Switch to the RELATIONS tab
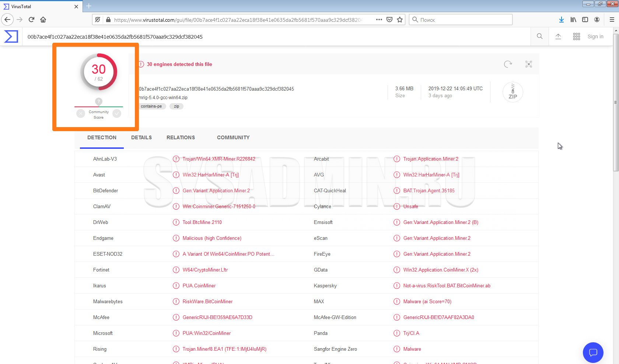 [181, 137]
